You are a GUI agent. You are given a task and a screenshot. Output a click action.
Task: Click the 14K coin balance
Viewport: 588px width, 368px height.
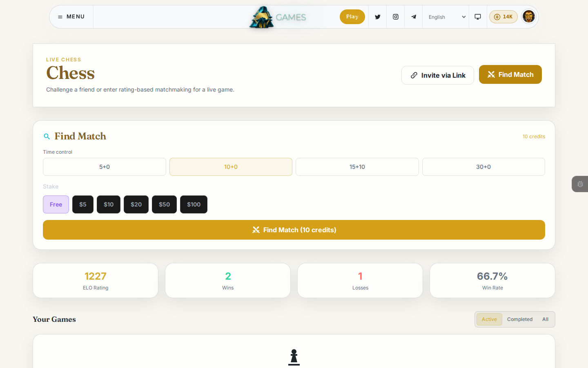tap(503, 17)
